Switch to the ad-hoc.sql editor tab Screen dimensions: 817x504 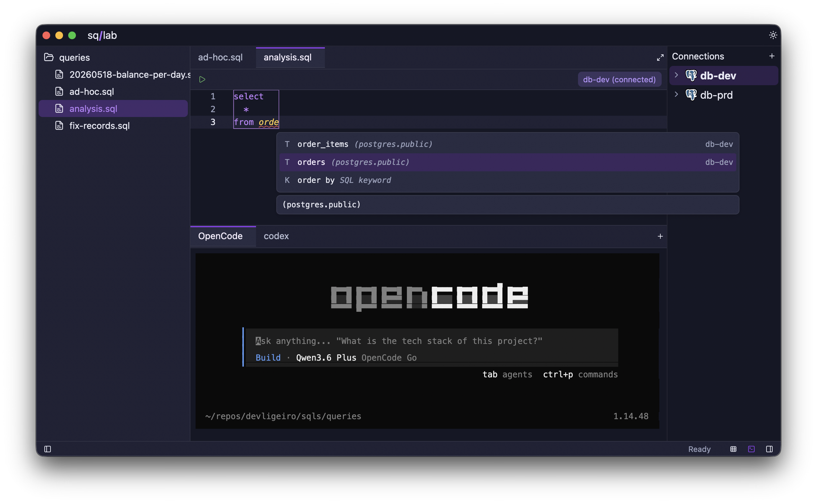coord(220,57)
